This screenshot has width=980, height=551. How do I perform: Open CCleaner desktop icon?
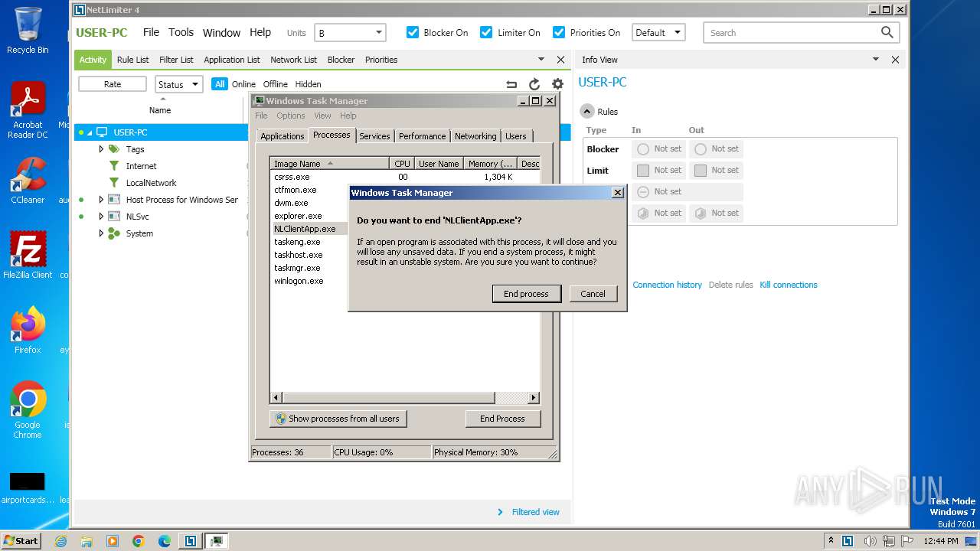point(28,181)
